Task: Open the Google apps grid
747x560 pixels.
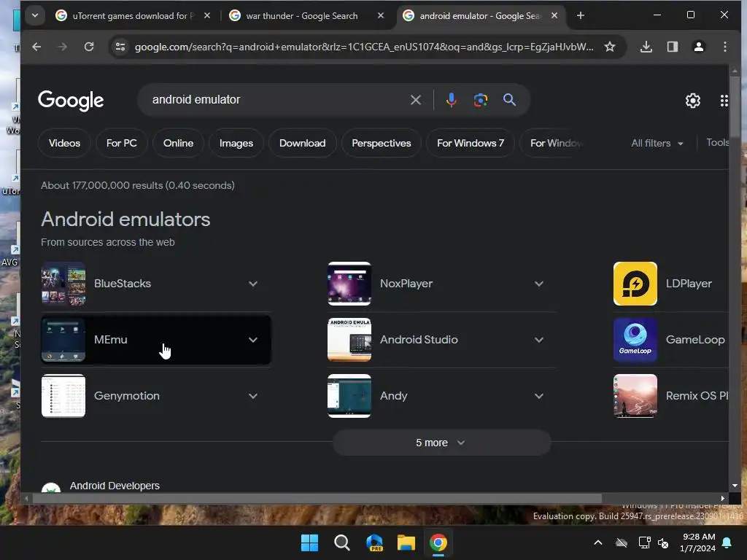Action: pos(724,101)
